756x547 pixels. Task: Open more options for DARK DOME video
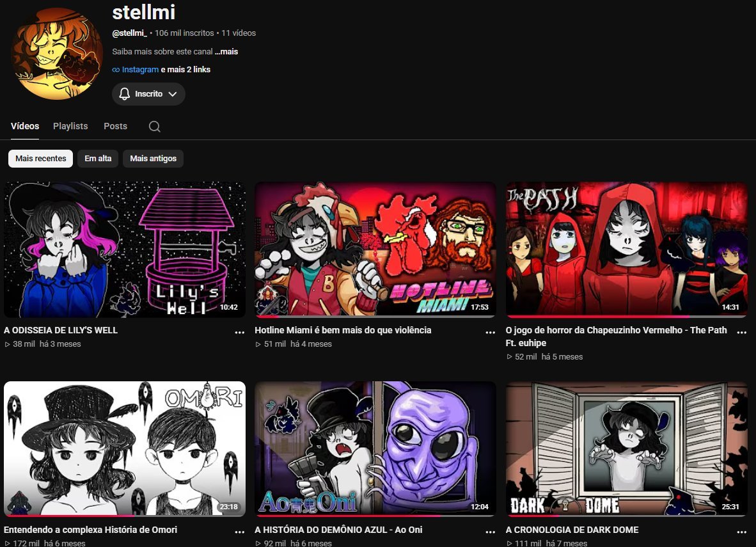click(x=741, y=532)
